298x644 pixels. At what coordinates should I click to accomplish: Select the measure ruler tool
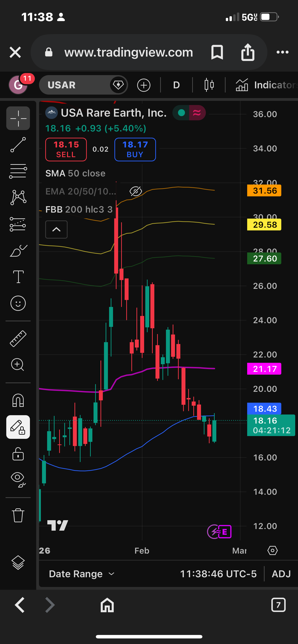(18, 338)
